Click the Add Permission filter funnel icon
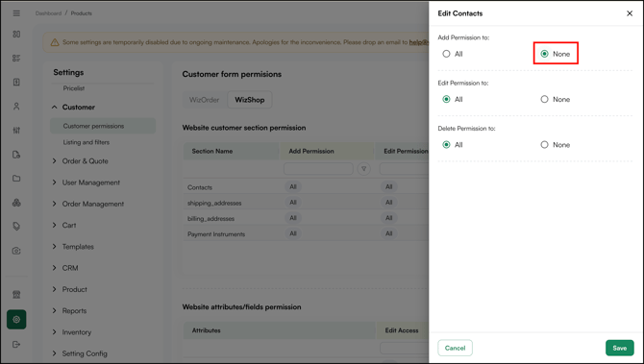 tap(364, 169)
